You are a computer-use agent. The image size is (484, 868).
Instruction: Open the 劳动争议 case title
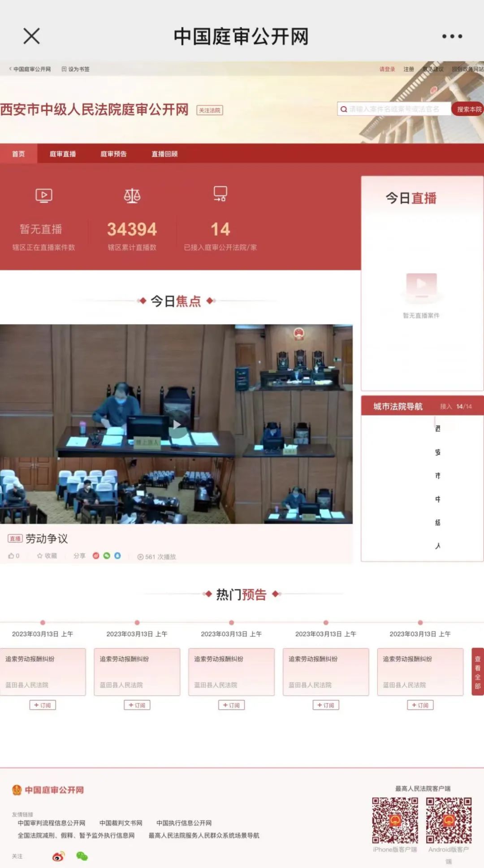coord(47,538)
